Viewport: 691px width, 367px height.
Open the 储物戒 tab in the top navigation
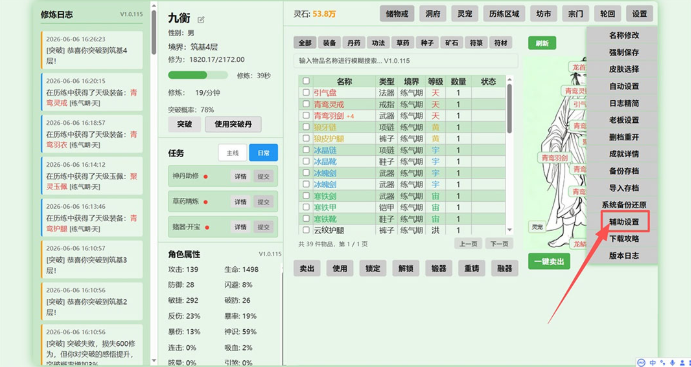pos(397,14)
